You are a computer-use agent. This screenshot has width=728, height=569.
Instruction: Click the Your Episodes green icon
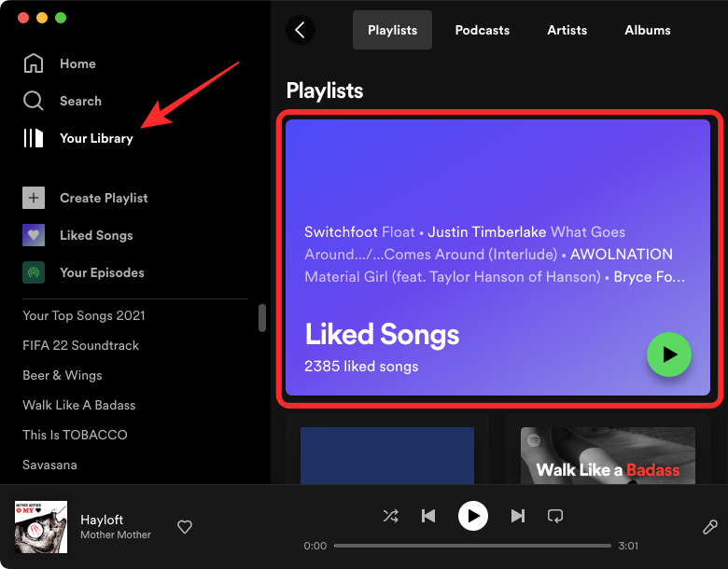[34, 272]
